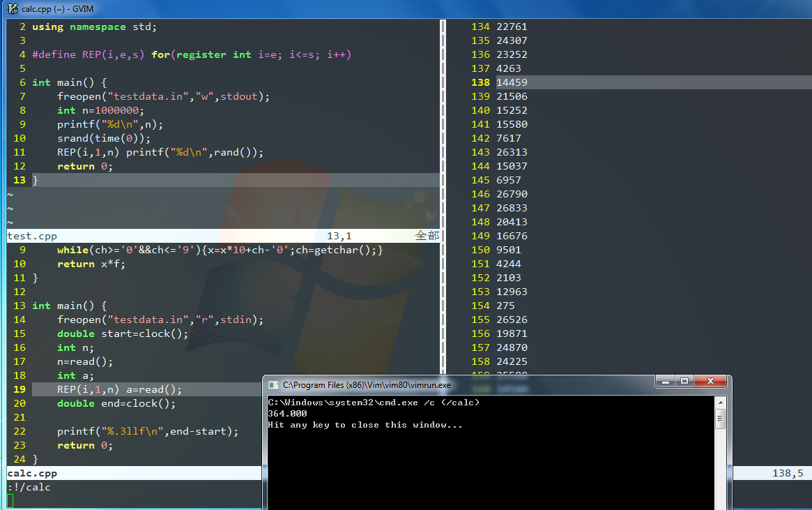812x510 pixels.
Task: Click the '全部' indicator in test.cpp status
Action: pos(427,236)
